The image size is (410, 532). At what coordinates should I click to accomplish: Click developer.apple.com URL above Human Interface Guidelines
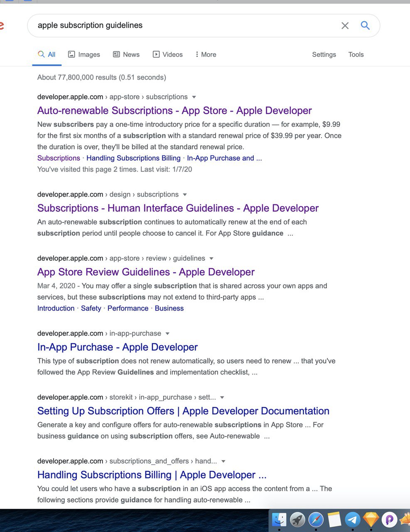tap(70, 195)
